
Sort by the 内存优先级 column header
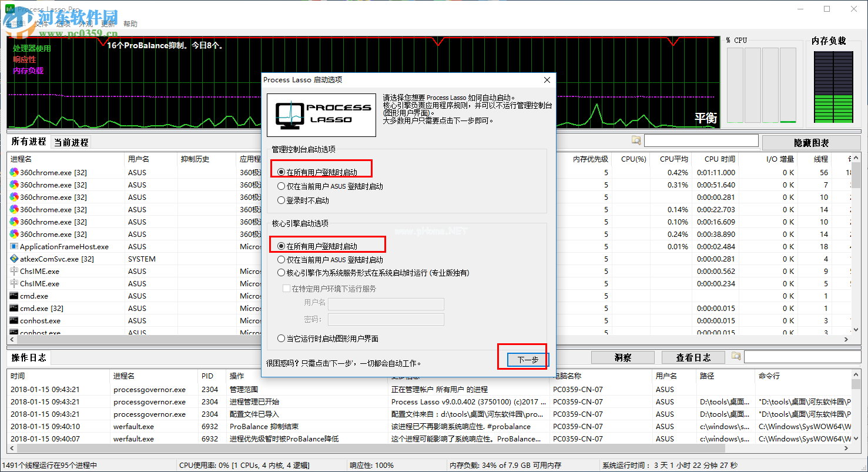(x=591, y=159)
